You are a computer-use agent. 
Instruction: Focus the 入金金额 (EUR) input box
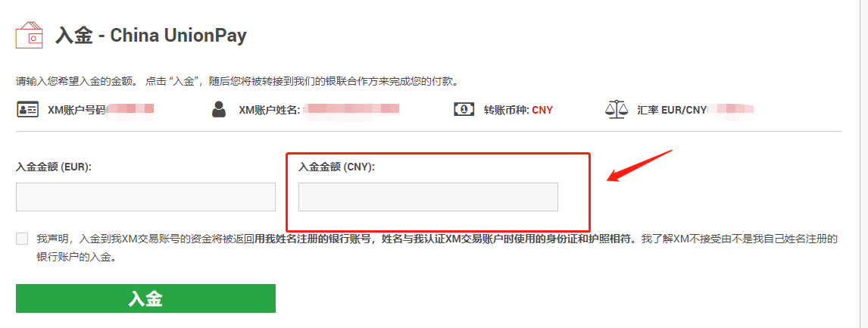pyautogui.click(x=145, y=197)
